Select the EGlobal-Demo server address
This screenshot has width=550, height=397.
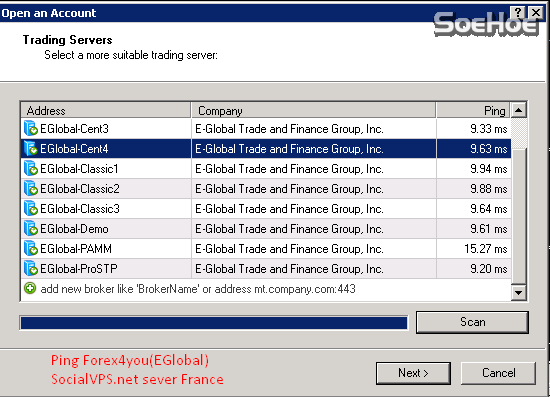tap(74, 229)
